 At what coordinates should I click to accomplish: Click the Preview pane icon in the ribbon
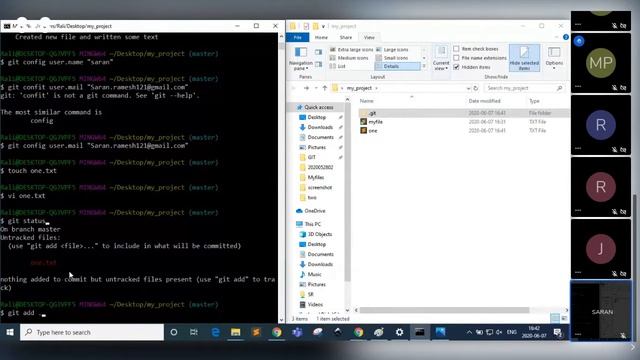tap(318, 52)
